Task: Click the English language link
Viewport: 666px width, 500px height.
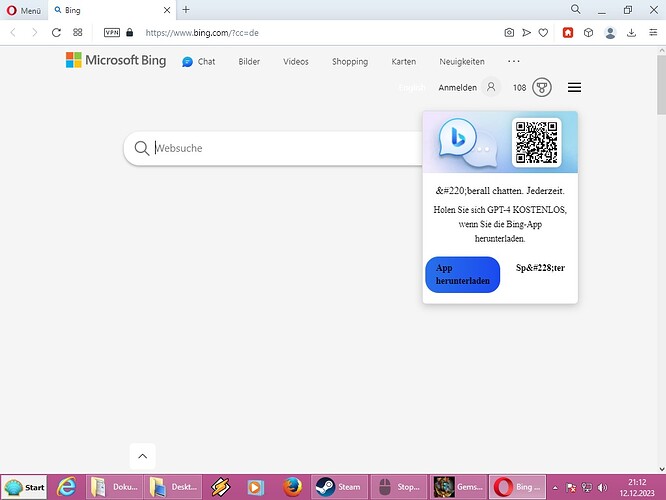Action: click(x=412, y=88)
